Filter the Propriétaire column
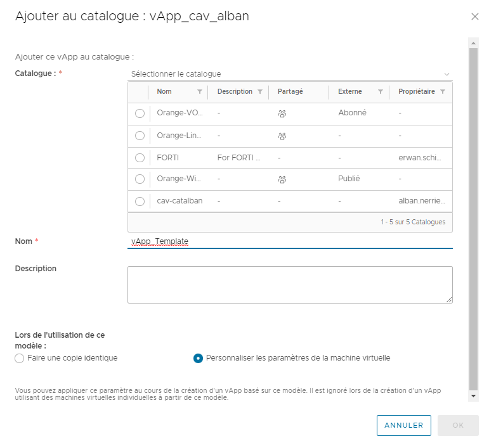The height and width of the screenshot is (448, 489). point(443,92)
